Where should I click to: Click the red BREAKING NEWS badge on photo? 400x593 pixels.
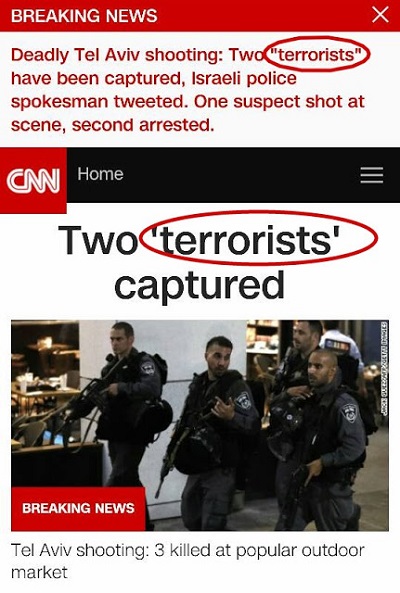[x=78, y=508]
